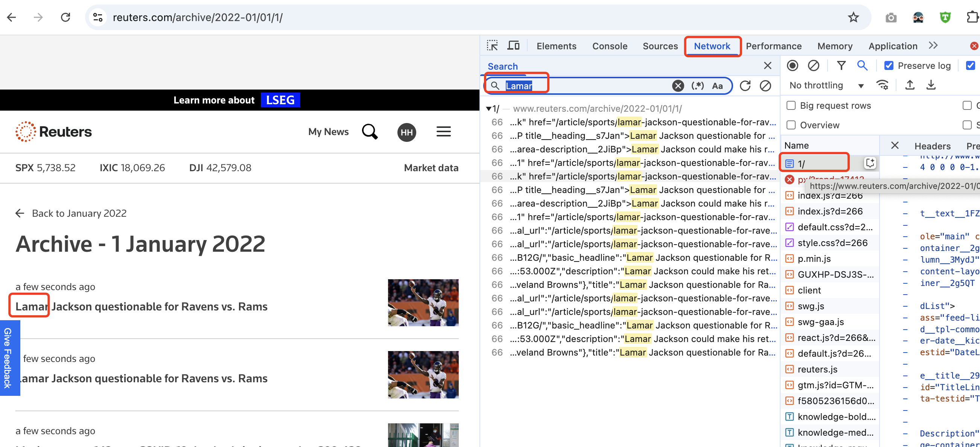The image size is (980, 447).
Task: Switch to the Console tab
Action: 609,46
